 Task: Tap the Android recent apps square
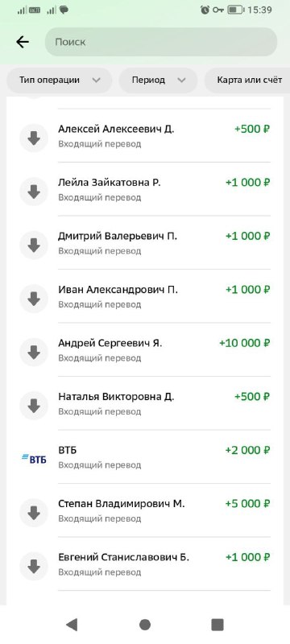point(217,625)
